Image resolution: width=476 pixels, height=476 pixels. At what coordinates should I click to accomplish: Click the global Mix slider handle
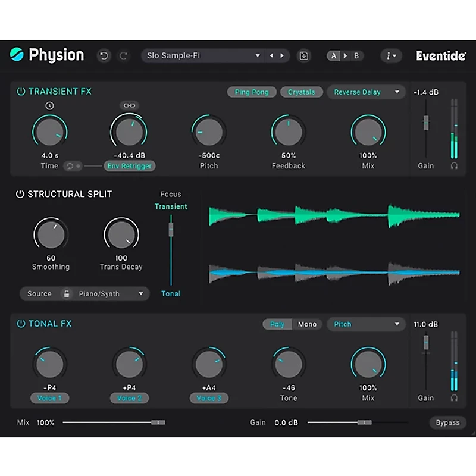[x=158, y=422]
